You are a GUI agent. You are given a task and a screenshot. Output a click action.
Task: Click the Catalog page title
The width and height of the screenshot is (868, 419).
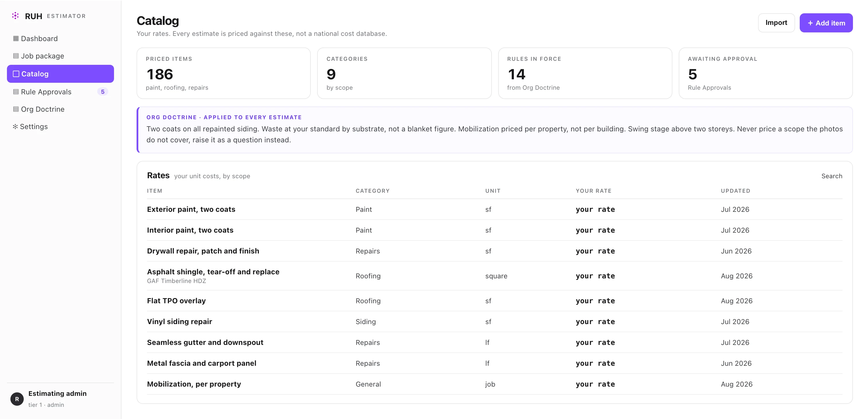click(x=158, y=21)
